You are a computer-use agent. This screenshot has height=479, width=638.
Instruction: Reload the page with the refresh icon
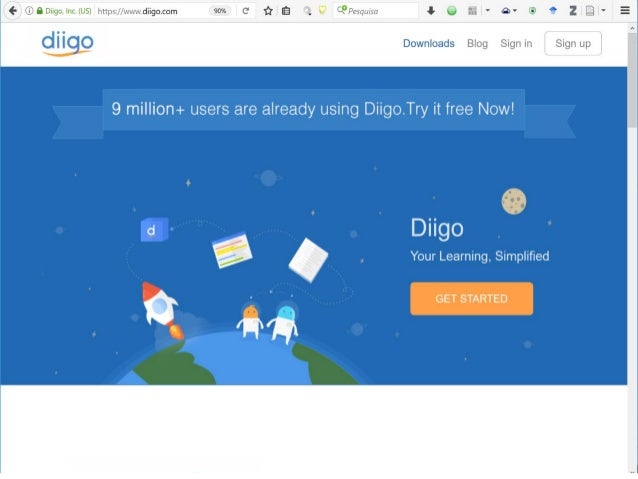click(245, 11)
